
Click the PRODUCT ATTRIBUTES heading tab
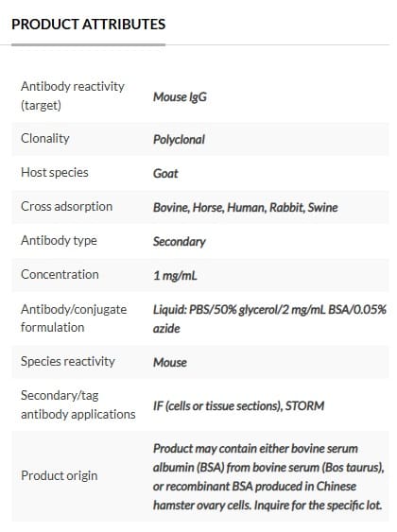[88, 25]
